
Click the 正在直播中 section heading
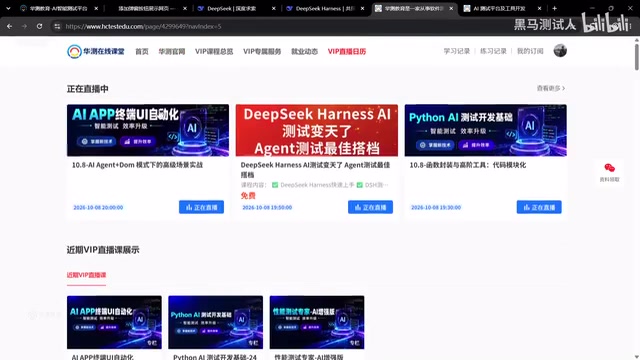pyautogui.click(x=88, y=89)
